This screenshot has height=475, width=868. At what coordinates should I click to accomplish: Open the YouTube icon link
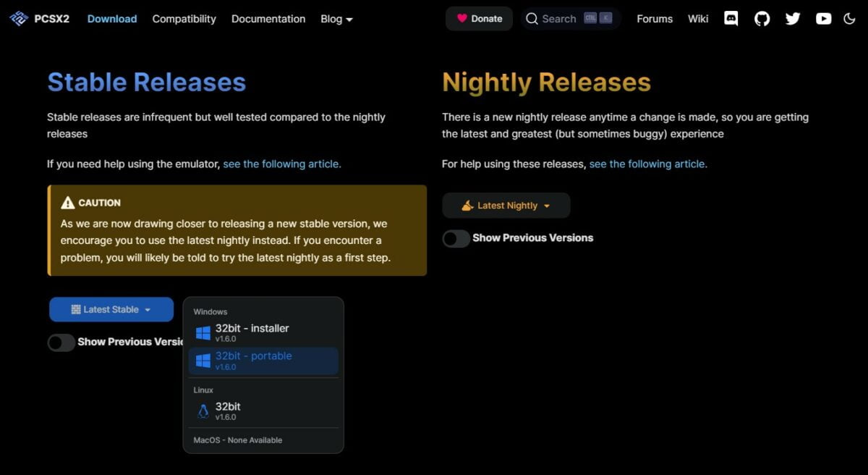(824, 19)
